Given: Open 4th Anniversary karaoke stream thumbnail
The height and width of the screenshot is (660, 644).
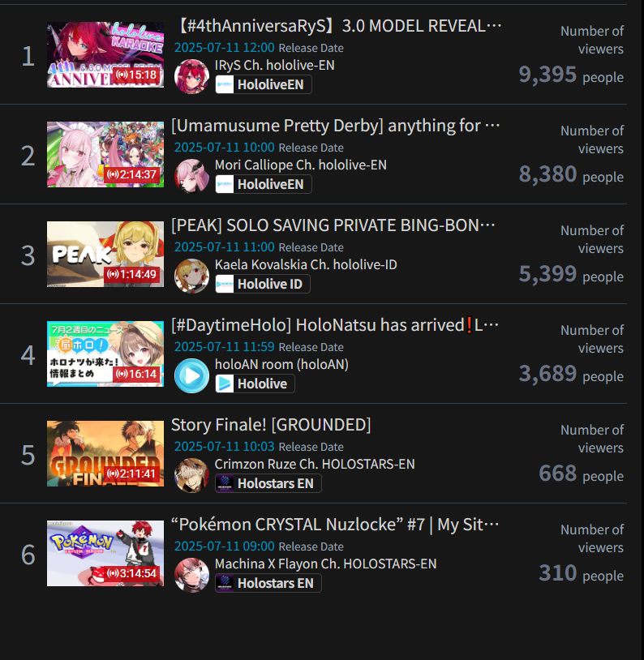Looking at the screenshot, I should point(105,54).
